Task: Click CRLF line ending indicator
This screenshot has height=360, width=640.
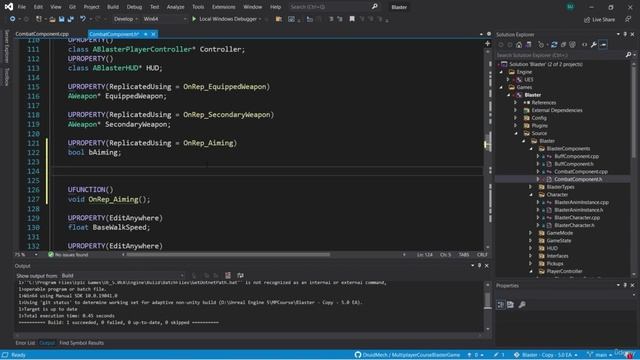Action: 482,255
